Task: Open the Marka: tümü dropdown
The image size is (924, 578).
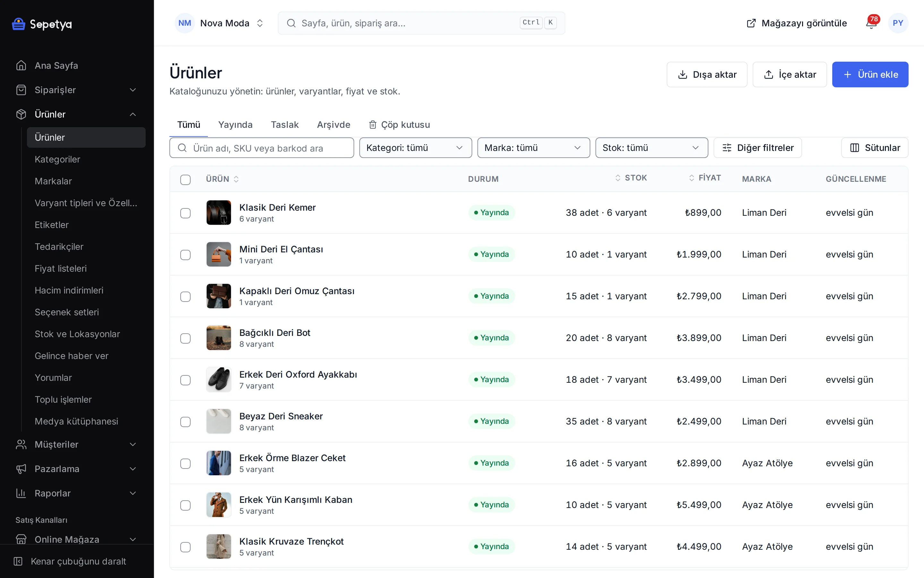Action: [x=534, y=148]
